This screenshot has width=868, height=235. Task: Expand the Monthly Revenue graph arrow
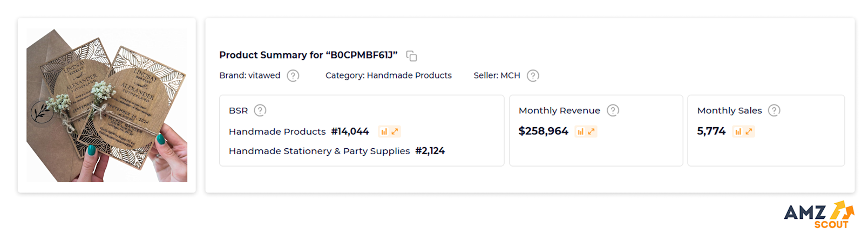(x=592, y=132)
